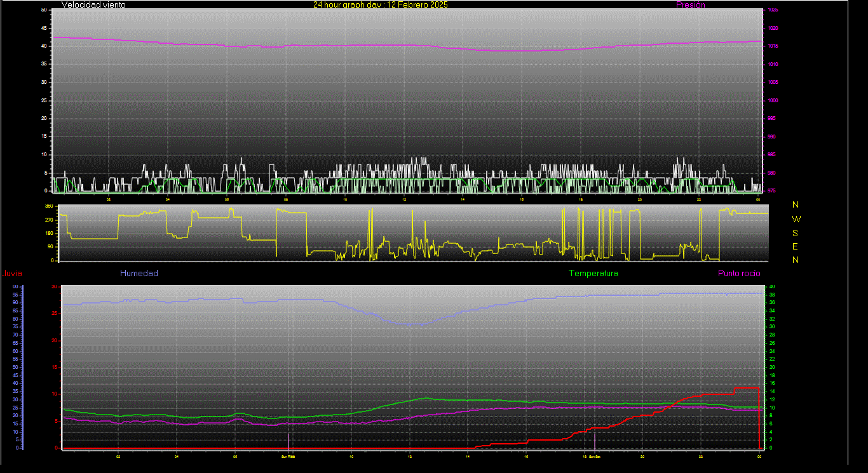Image resolution: width=868 pixels, height=473 pixels.
Task: Click the 'Sun Set' marker on bottom time axis
Action: [594, 456]
